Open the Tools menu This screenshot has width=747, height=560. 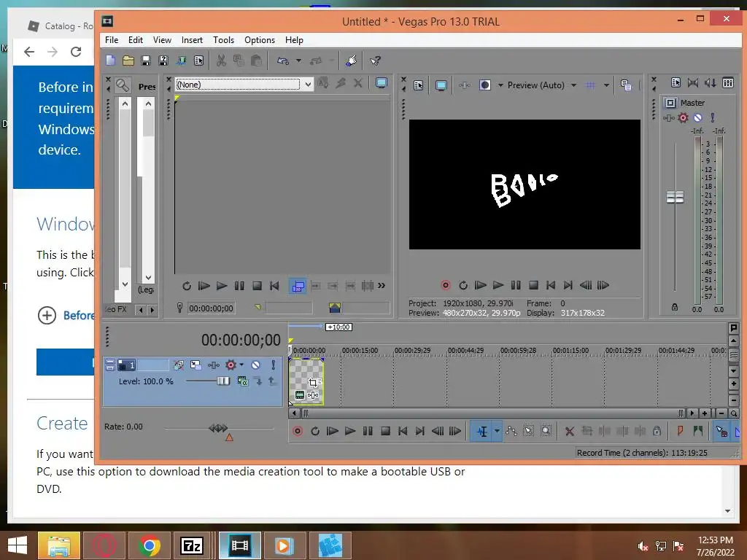point(223,40)
